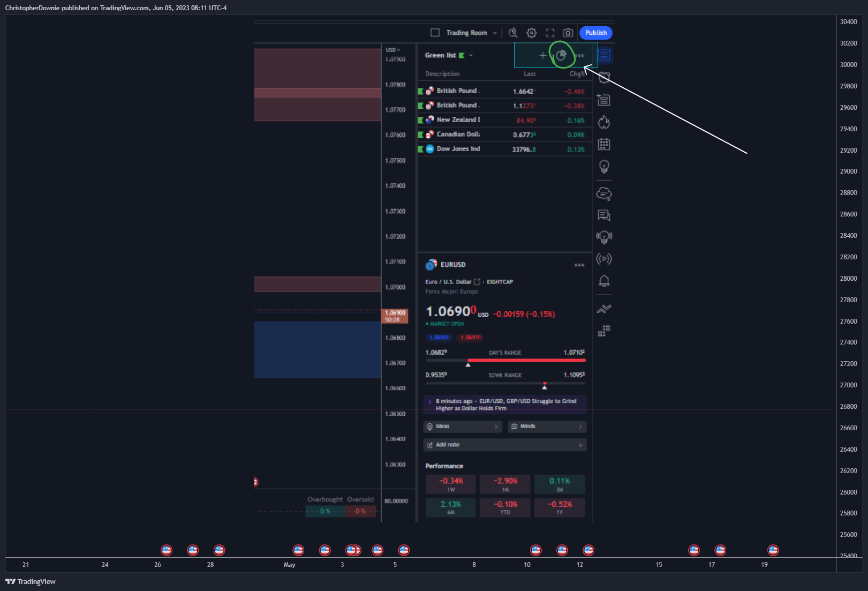This screenshot has width=868, height=591.
Task: Click the plus icon in Add note row
Action: click(x=580, y=445)
